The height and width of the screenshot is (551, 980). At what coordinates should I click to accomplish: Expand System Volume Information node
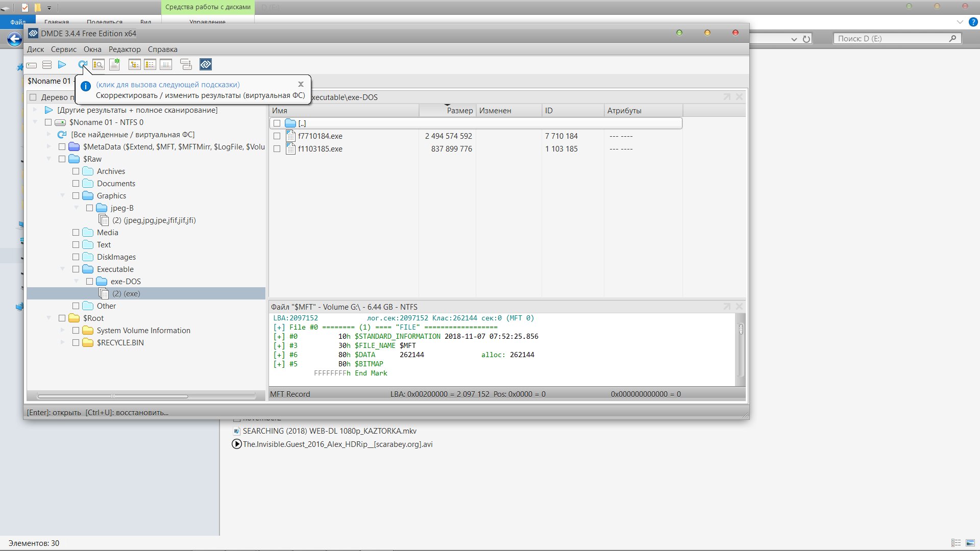tap(63, 331)
